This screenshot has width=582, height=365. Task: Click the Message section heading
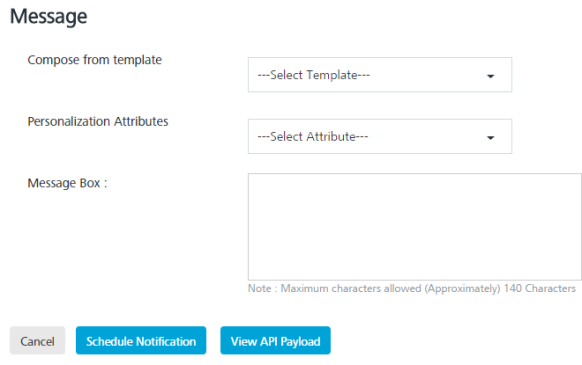[49, 17]
